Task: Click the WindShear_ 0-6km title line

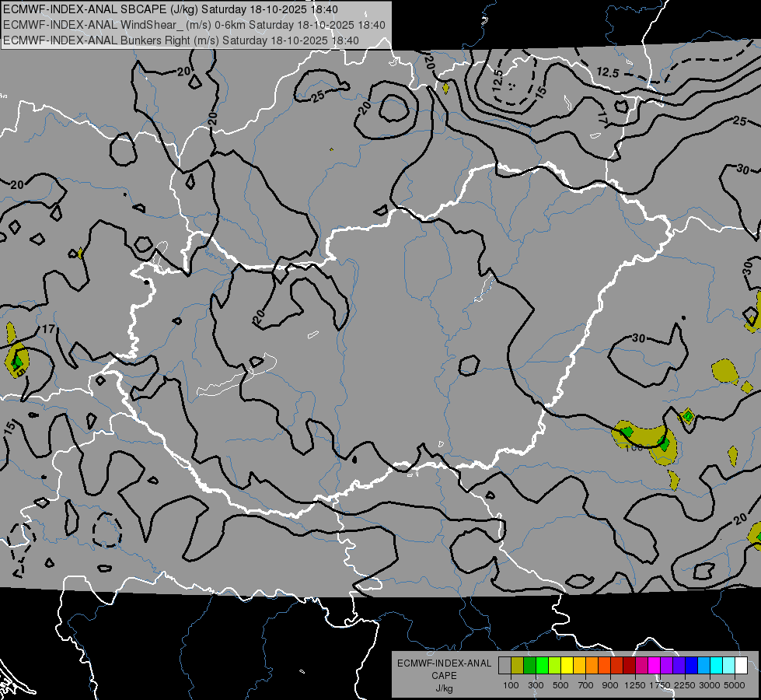Action: tap(194, 25)
